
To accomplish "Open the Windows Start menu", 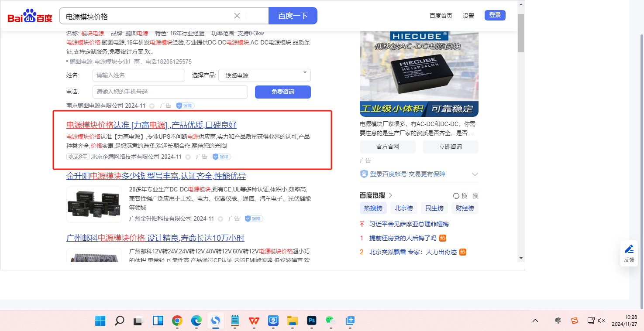I will (x=100, y=321).
